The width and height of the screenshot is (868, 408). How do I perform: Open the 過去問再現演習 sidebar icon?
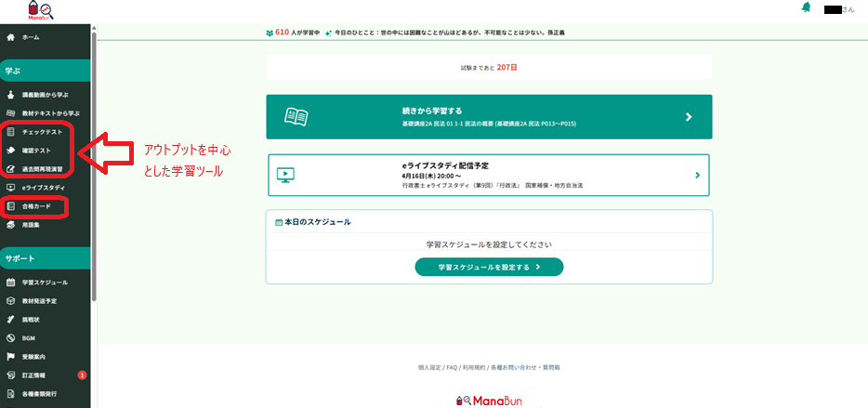(10, 169)
